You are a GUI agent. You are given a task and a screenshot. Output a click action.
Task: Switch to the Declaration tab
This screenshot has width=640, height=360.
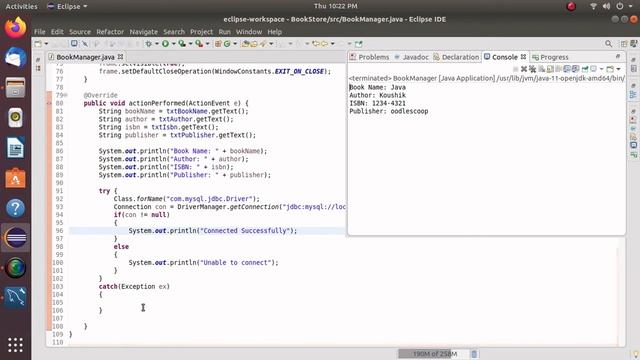tap(456, 57)
